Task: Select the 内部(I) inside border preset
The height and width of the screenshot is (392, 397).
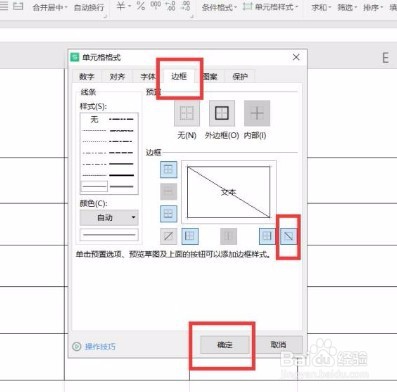Action: click(x=257, y=113)
